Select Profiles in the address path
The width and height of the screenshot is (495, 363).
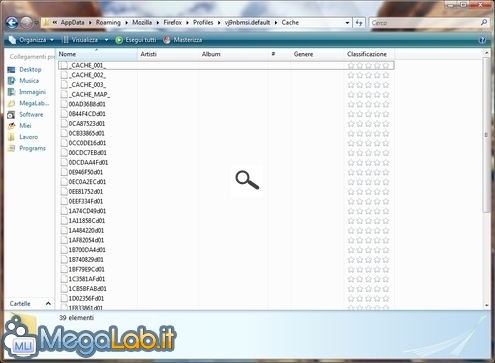click(203, 22)
